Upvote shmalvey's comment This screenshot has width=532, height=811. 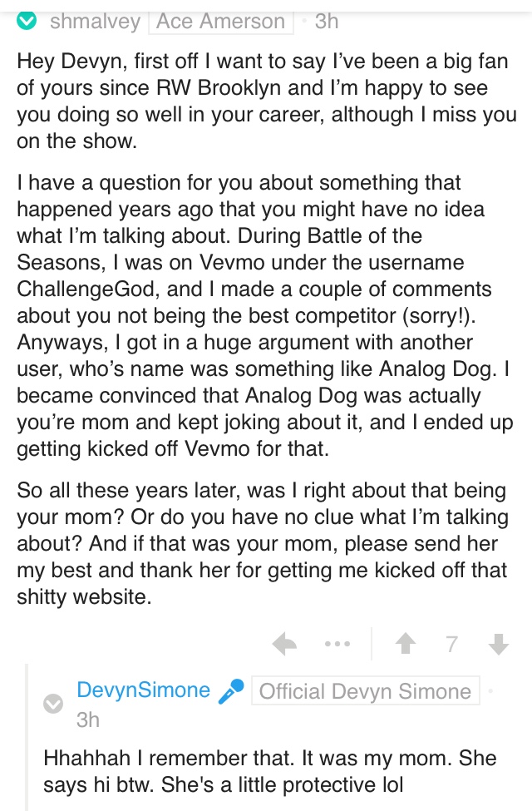tap(406, 644)
